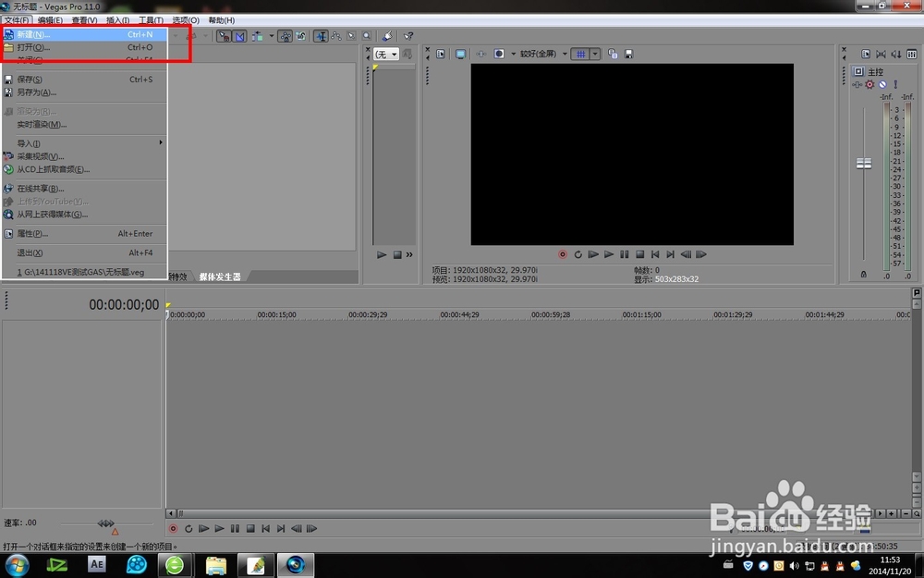Click the What's This help icon
The height and width of the screenshot is (578, 924).
click(408, 37)
